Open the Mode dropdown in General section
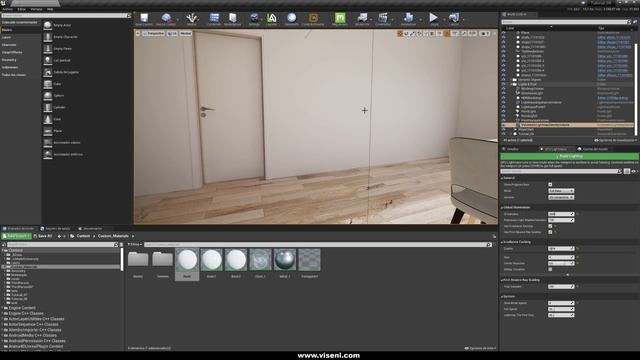 pyautogui.click(x=561, y=191)
